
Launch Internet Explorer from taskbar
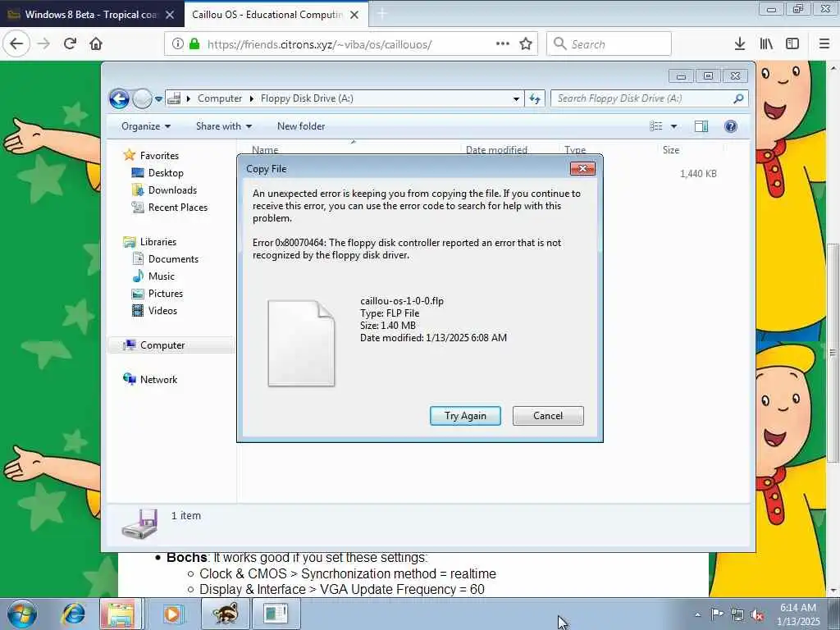point(73,614)
